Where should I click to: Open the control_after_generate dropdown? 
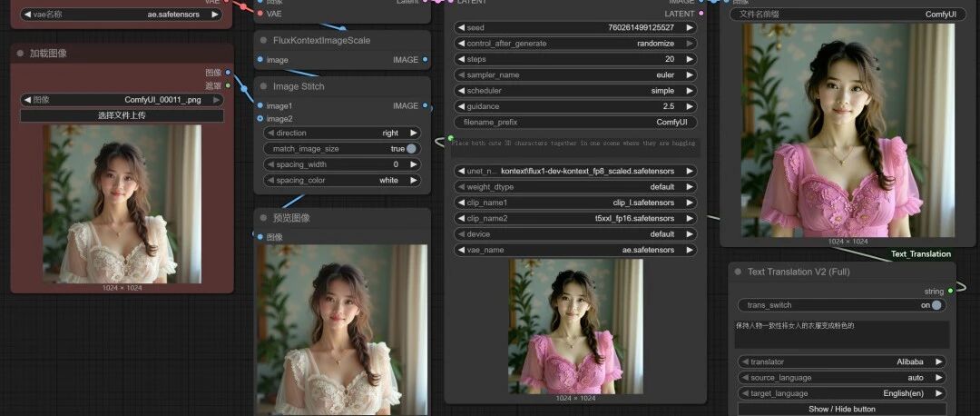pos(575,44)
